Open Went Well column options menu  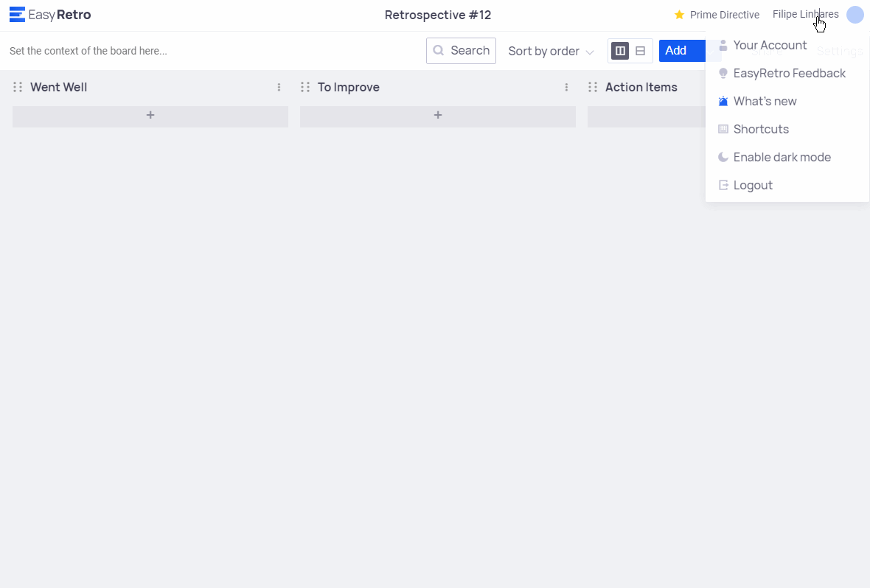[279, 87]
